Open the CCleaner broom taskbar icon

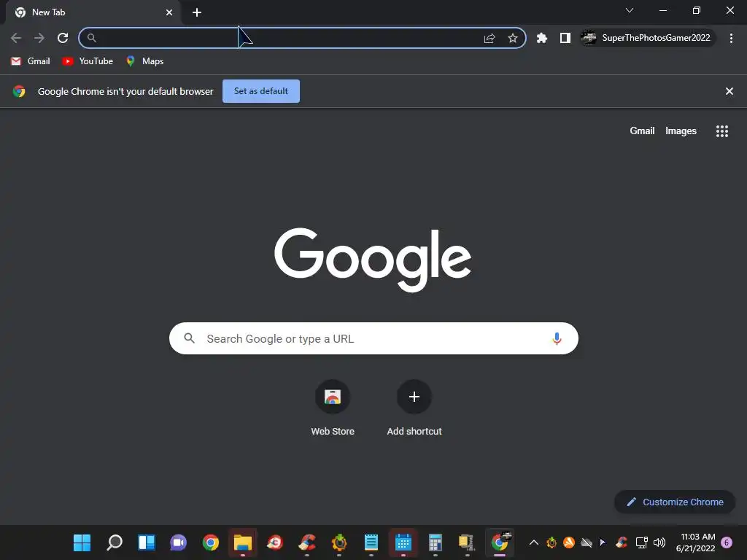click(x=307, y=542)
